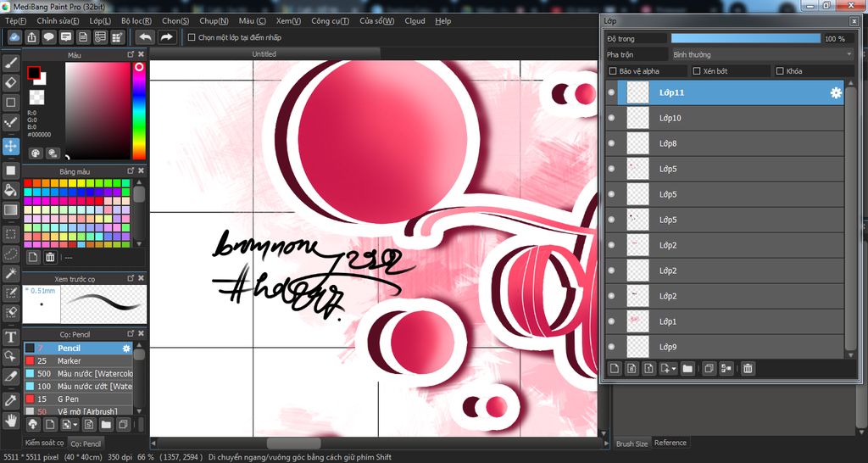Select the Hand pan tool

tap(10, 420)
